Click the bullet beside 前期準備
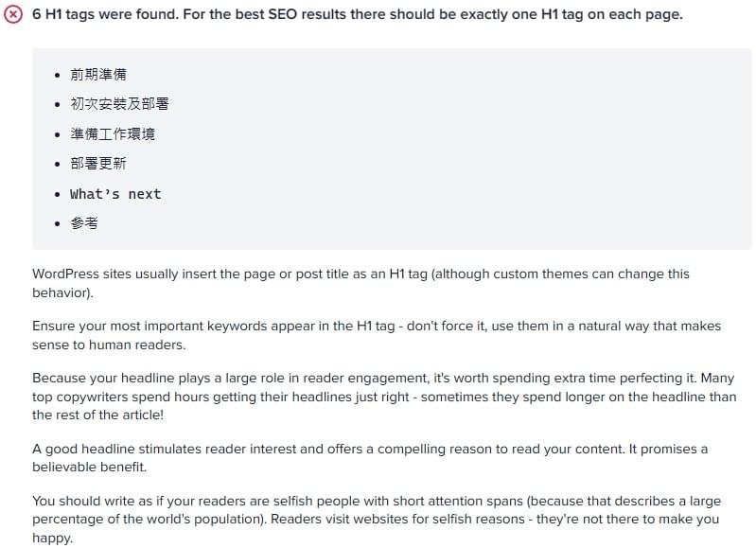The height and width of the screenshot is (548, 756). pyautogui.click(x=58, y=75)
